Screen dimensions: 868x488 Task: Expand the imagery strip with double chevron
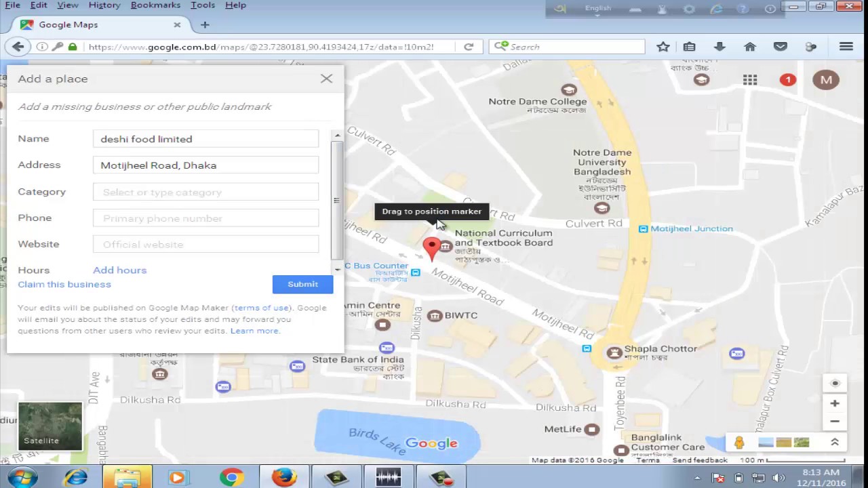835,442
